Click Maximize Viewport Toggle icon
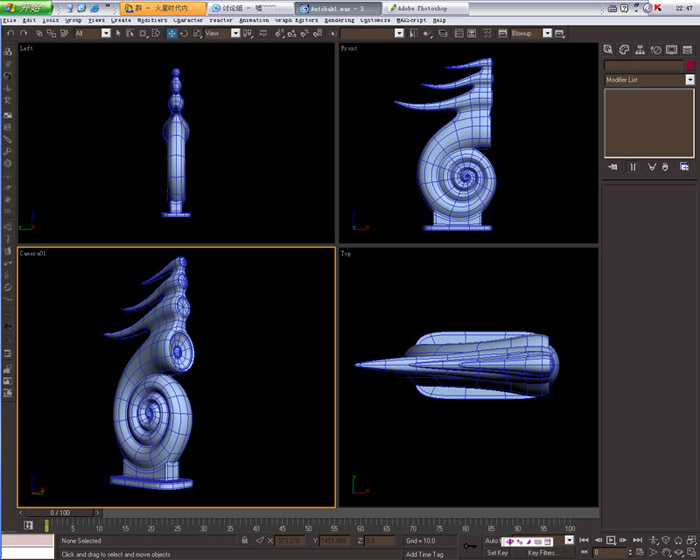 click(692, 553)
